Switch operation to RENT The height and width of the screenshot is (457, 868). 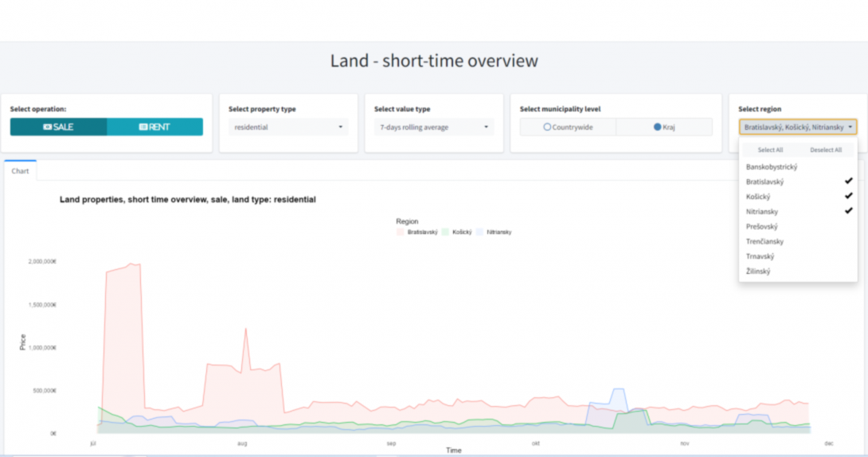click(x=155, y=127)
